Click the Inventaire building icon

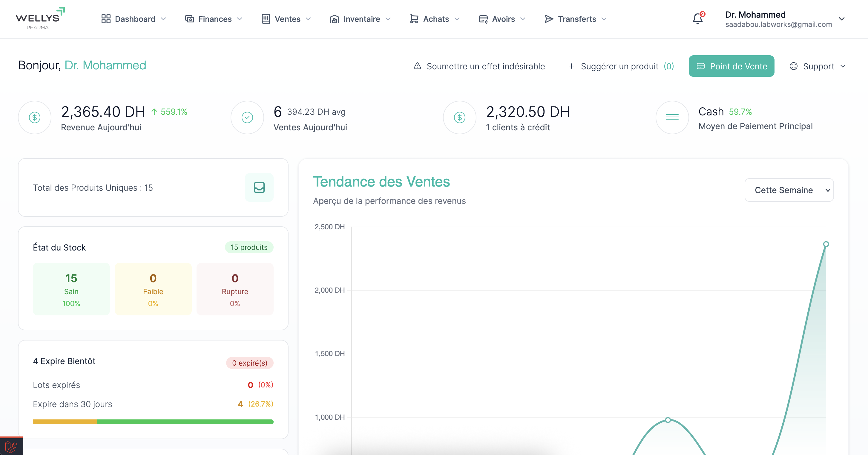(x=334, y=19)
